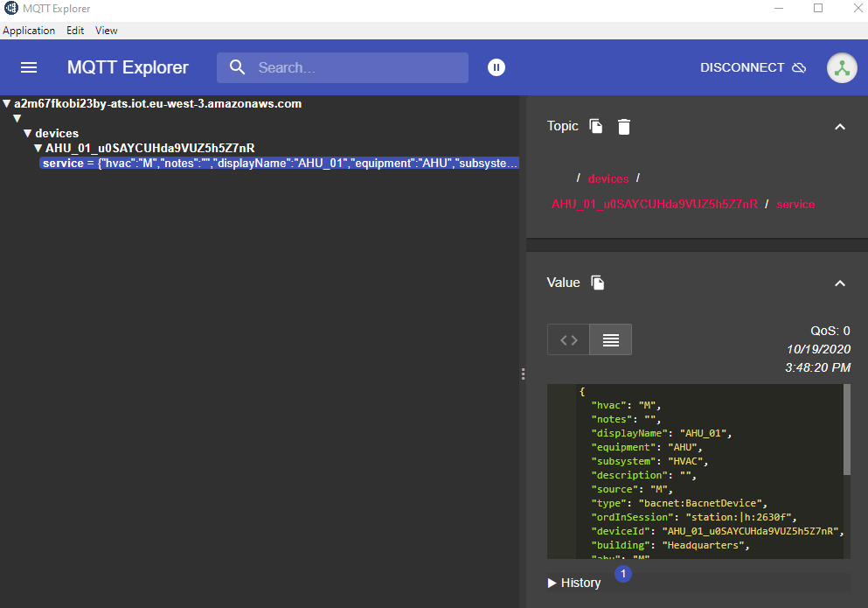Copy the message value to clipboard

[x=598, y=283]
